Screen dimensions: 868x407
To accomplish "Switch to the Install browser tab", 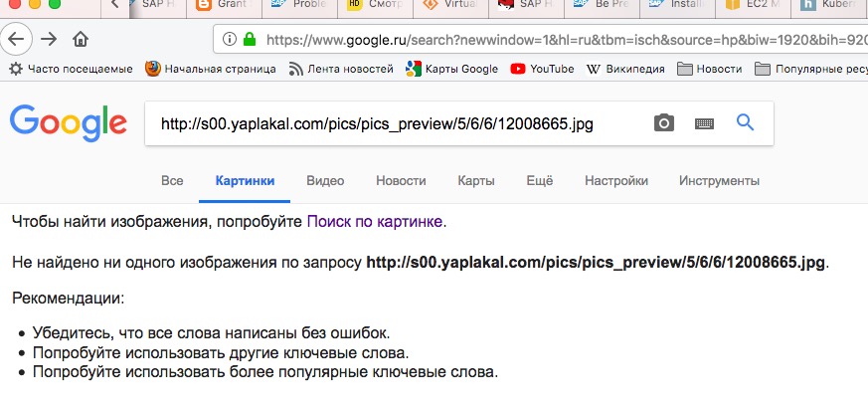I will (677, 6).
